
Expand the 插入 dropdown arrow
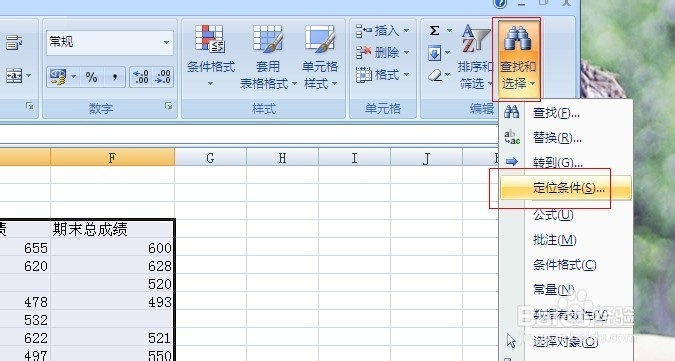[x=406, y=31]
